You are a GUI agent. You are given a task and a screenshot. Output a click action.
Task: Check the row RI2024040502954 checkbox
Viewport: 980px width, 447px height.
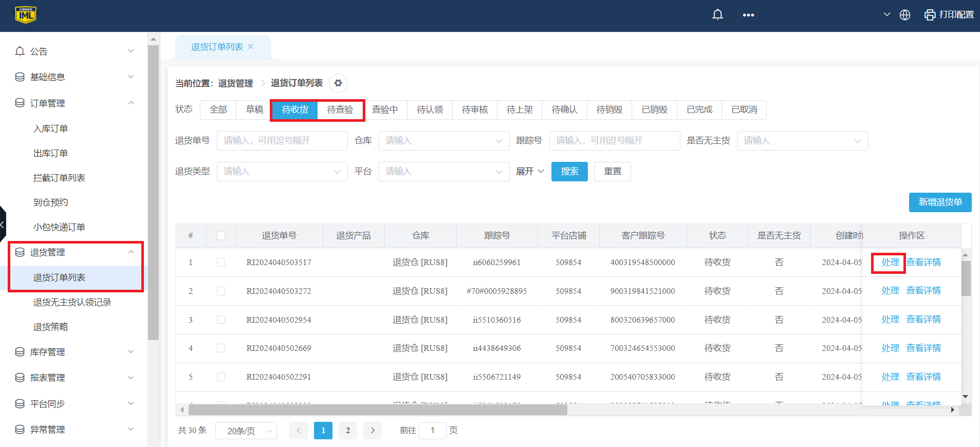click(x=221, y=320)
